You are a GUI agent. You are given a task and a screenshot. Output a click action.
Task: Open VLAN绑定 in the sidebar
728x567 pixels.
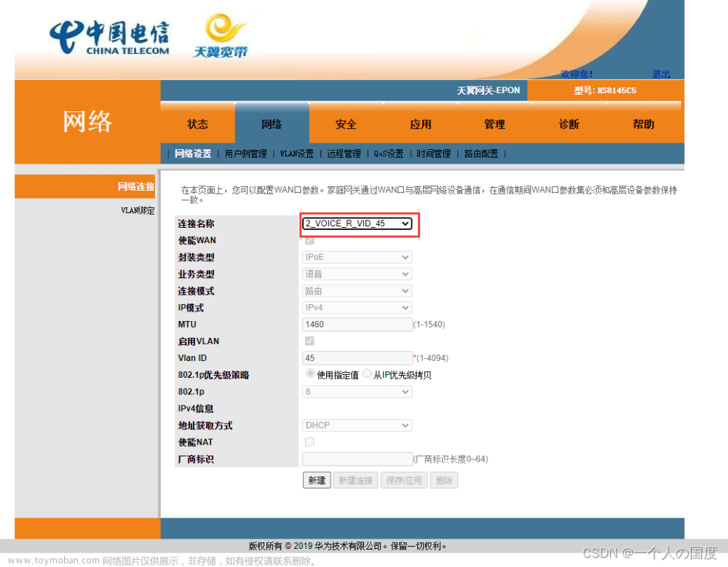(x=138, y=210)
